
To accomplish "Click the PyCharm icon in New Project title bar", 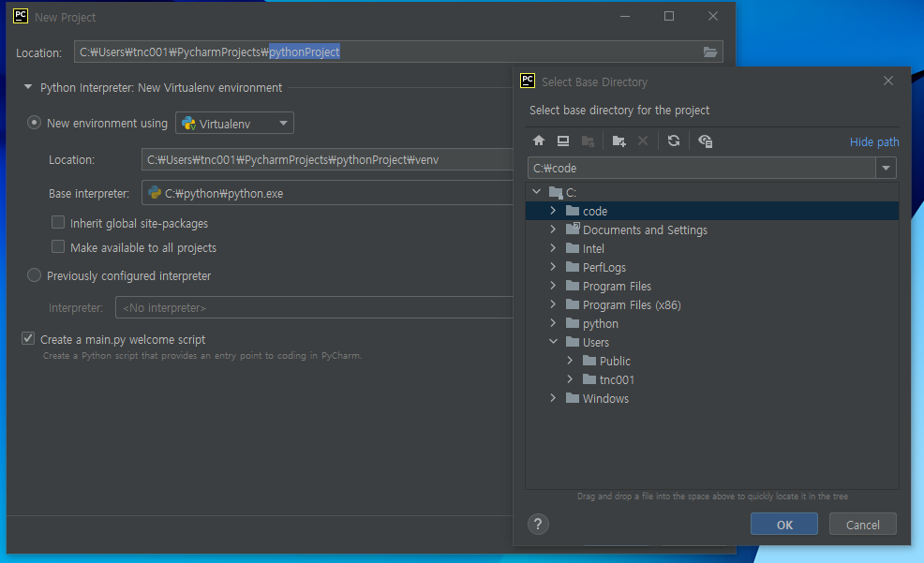I will [x=21, y=16].
